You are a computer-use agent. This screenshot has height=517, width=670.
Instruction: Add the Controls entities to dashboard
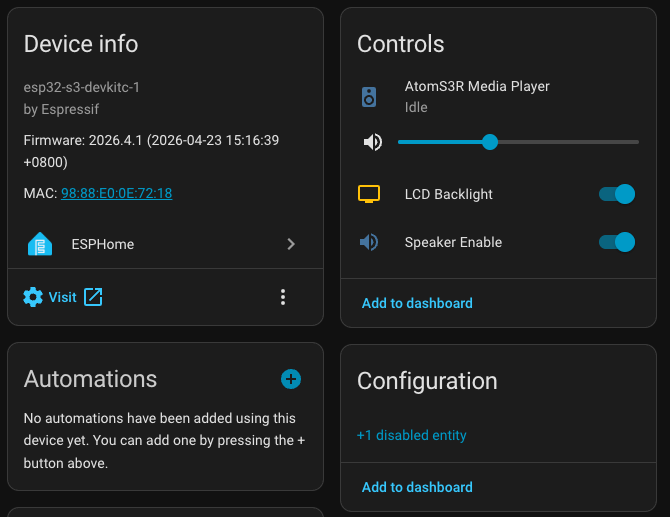coord(417,303)
